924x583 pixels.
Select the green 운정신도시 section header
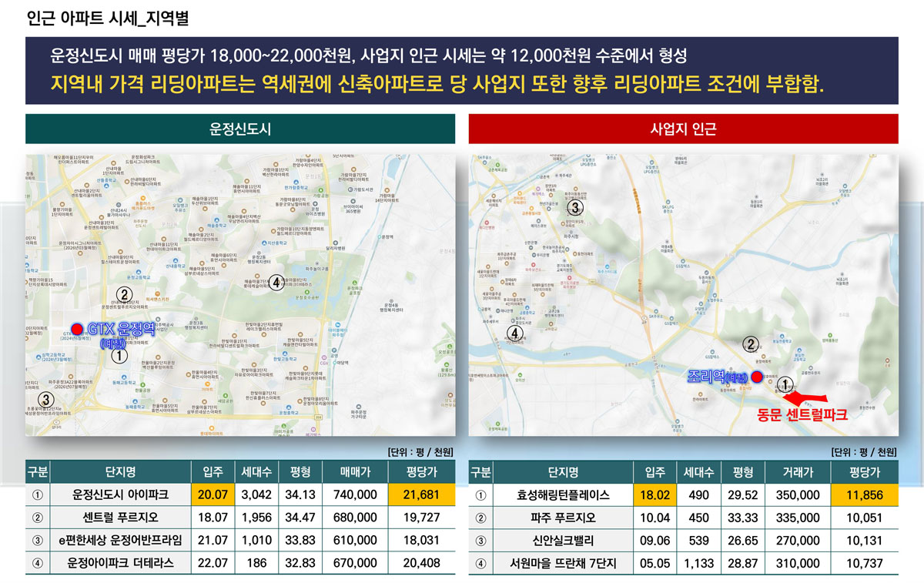click(x=240, y=129)
